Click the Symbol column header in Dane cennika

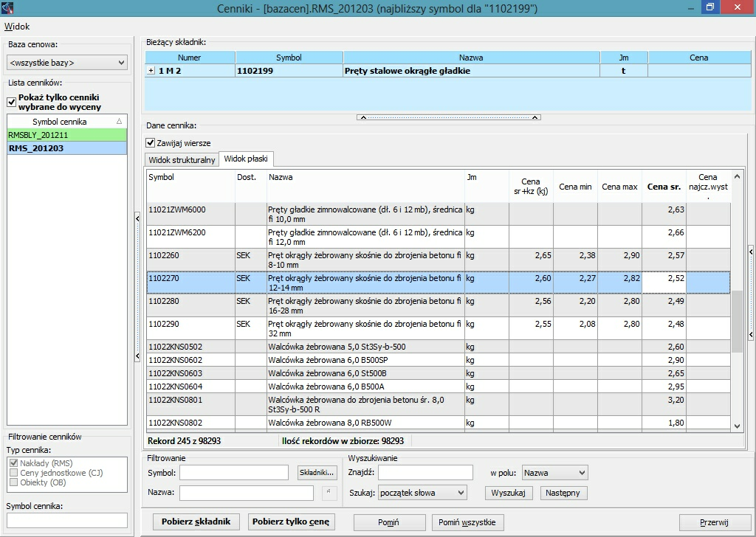click(191, 187)
